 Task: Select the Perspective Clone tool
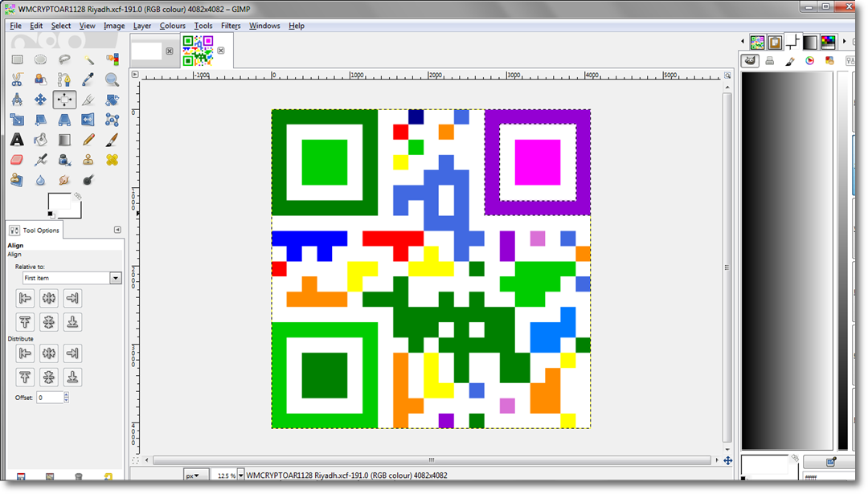[17, 181]
